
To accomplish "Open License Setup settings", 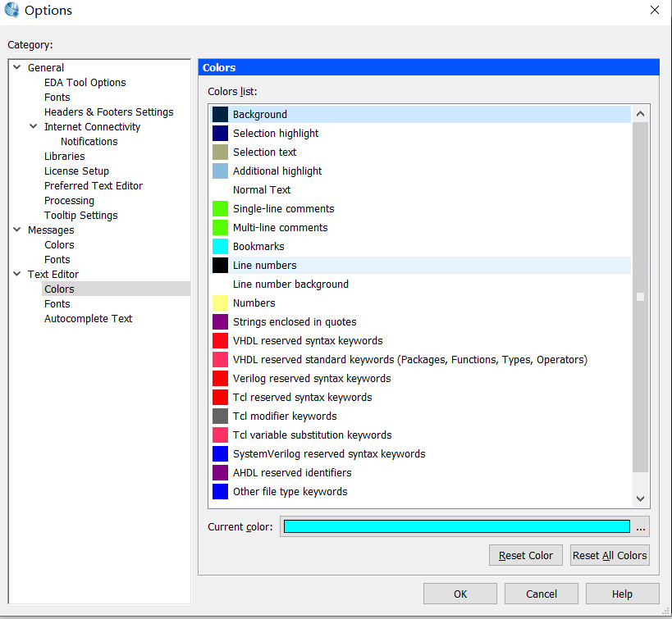I will (76, 171).
